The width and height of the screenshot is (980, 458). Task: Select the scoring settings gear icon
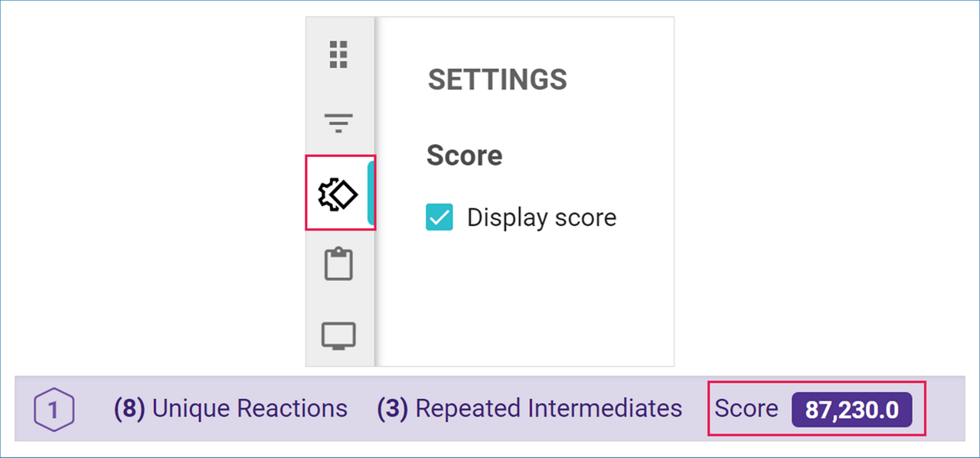[x=338, y=194]
